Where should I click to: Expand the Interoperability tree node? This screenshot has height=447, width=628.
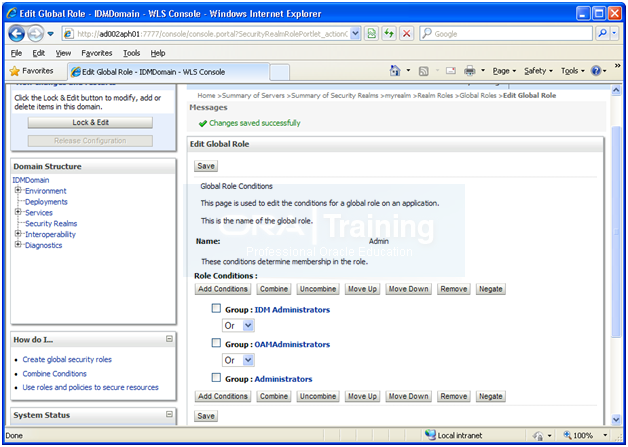pyautogui.click(x=18, y=234)
